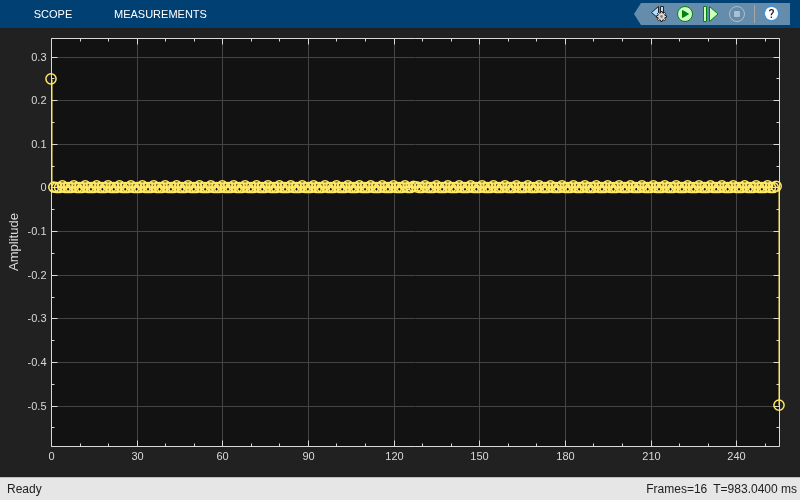Viewport: 800px width, 500px height.
Task: Click the y-axis tick label 0.3
Action: tap(39, 57)
